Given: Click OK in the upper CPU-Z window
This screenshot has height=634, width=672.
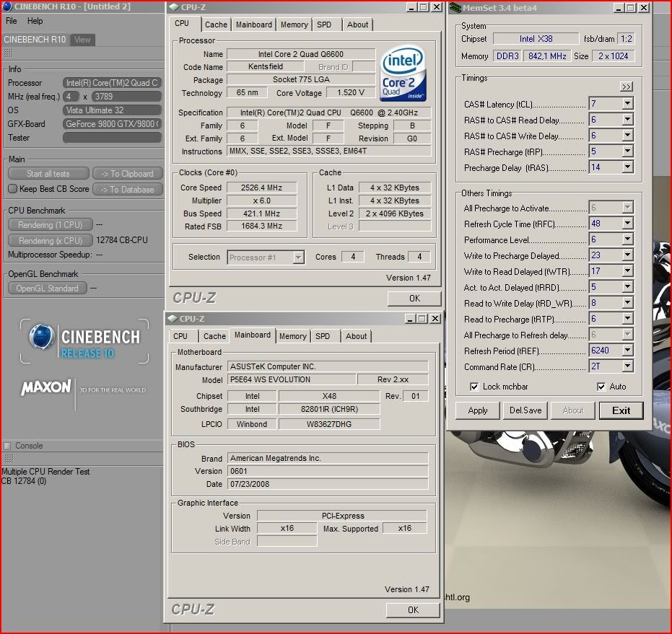Looking at the screenshot, I should [414, 299].
